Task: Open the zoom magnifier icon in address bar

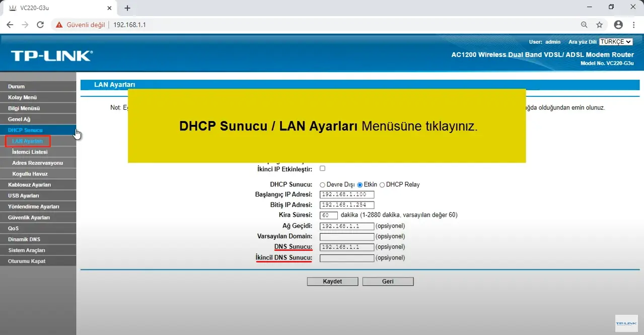Action: click(584, 25)
